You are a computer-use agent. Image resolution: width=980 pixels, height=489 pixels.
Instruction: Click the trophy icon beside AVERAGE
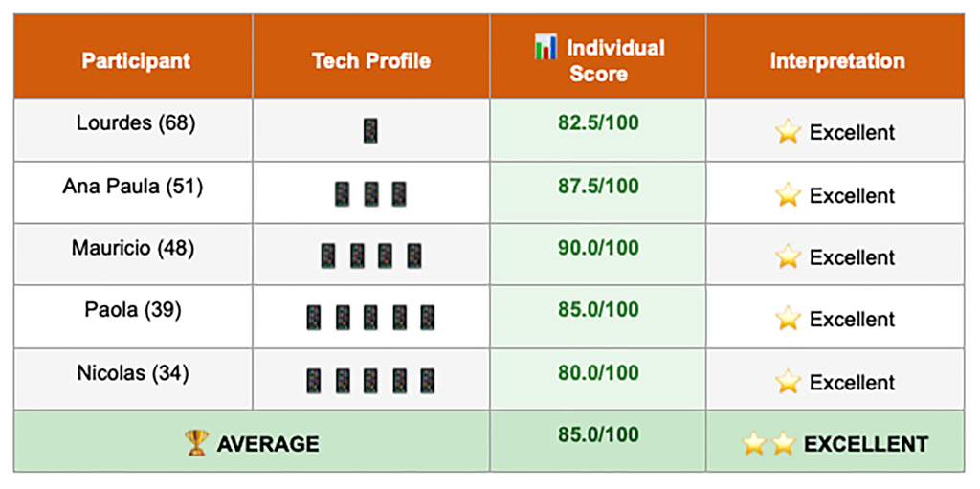point(197,443)
